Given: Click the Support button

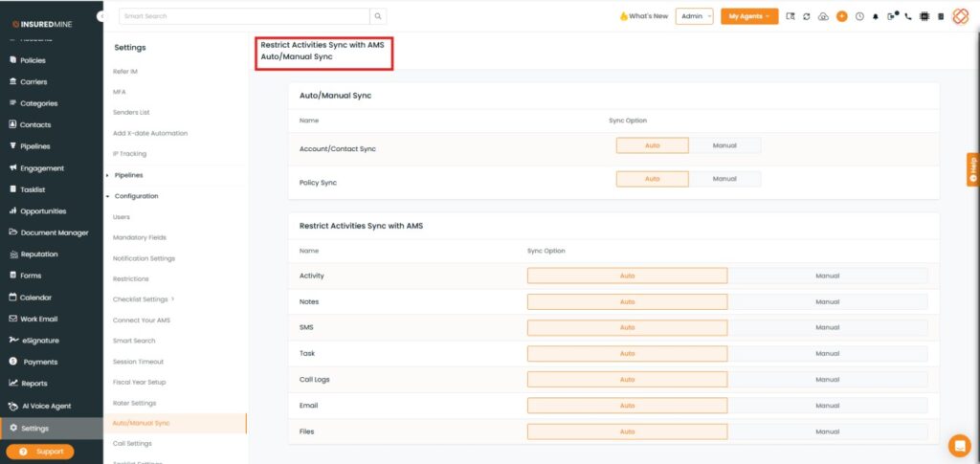Looking at the screenshot, I should (x=40, y=452).
